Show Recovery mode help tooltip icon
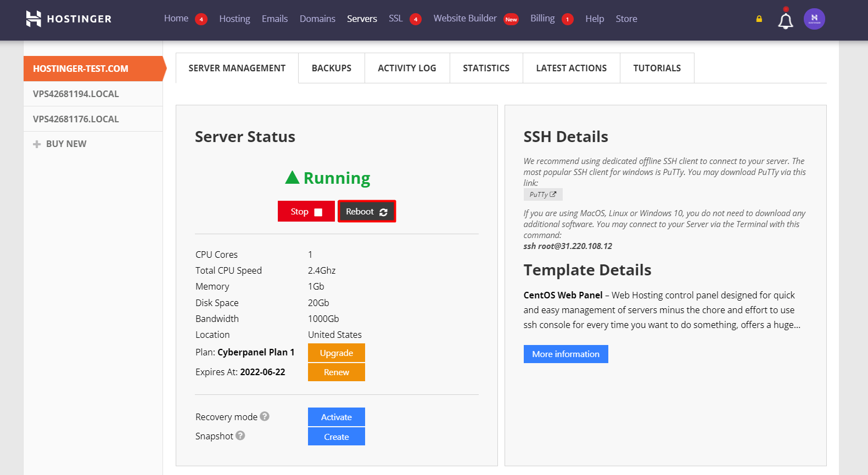Viewport: 868px width, 475px height. pyautogui.click(x=265, y=416)
